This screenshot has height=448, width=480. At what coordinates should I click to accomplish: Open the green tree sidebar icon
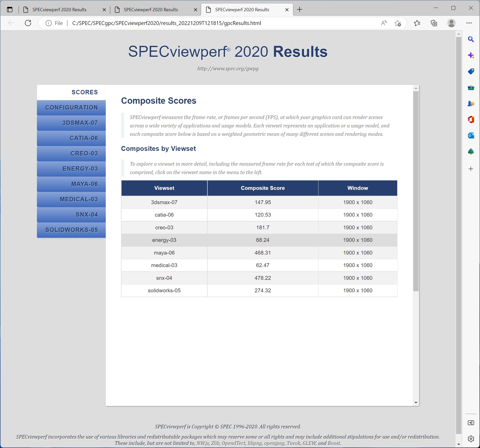pos(471,152)
